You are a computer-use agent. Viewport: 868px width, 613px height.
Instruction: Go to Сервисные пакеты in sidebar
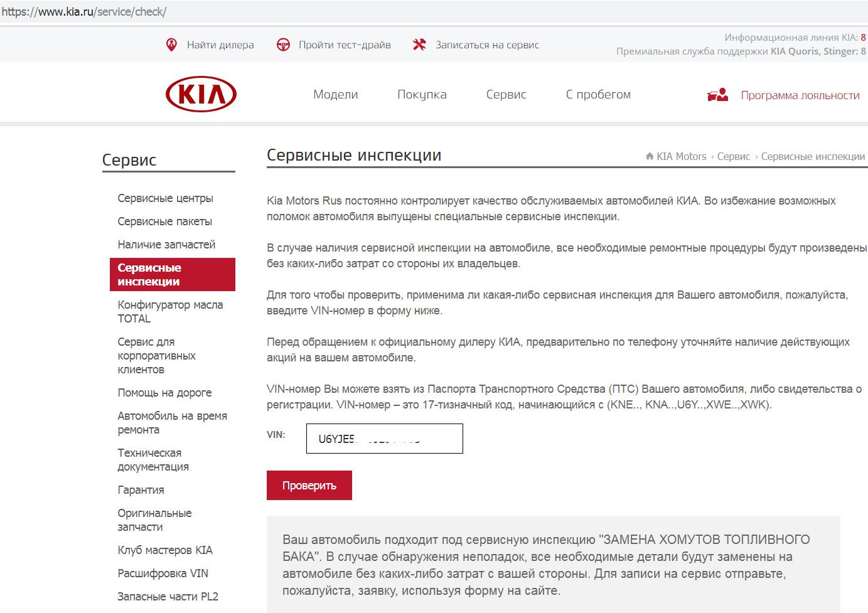click(x=165, y=221)
